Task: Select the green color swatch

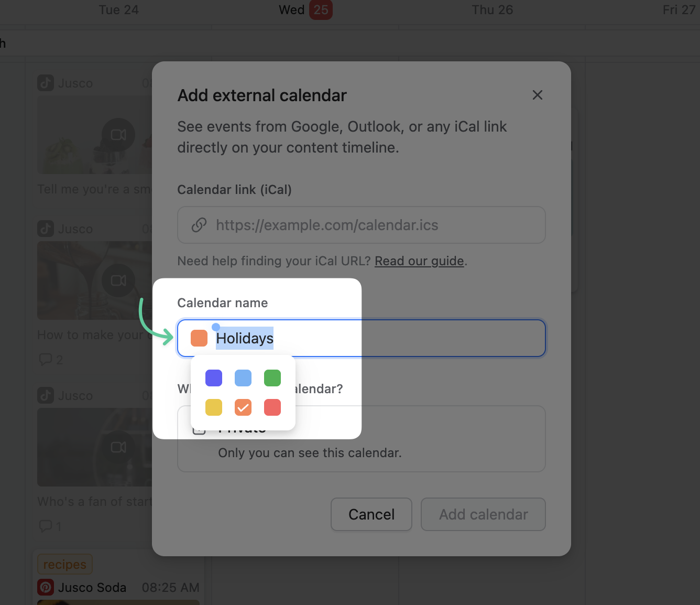Action: click(x=272, y=378)
